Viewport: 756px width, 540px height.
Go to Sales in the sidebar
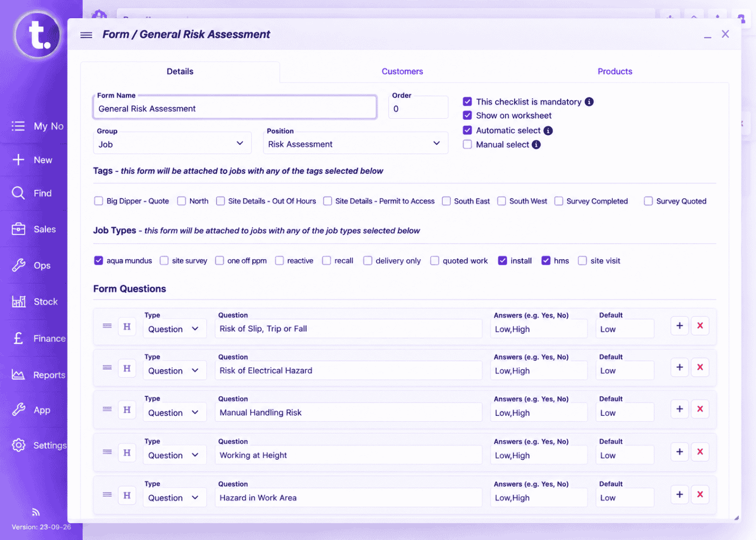[33, 230]
